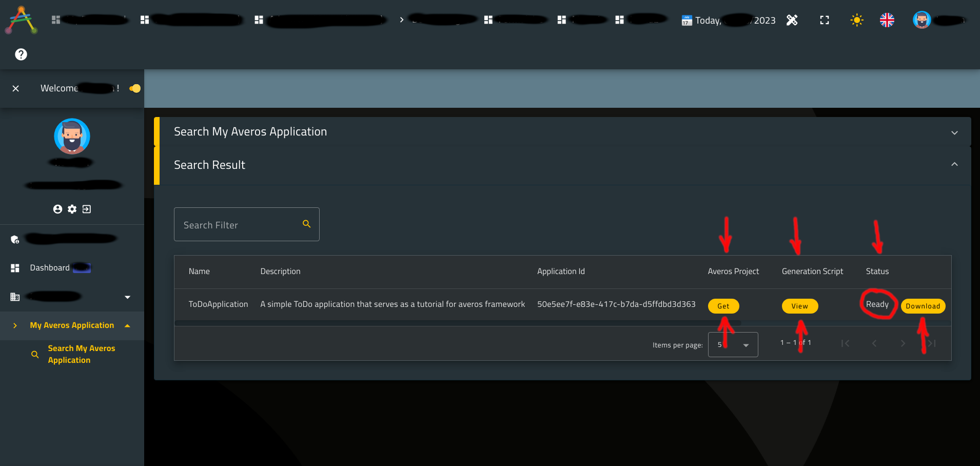Click the large profile avatar in sidebar
The height and width of the screenshot is (466, 980).
point(72,136)
